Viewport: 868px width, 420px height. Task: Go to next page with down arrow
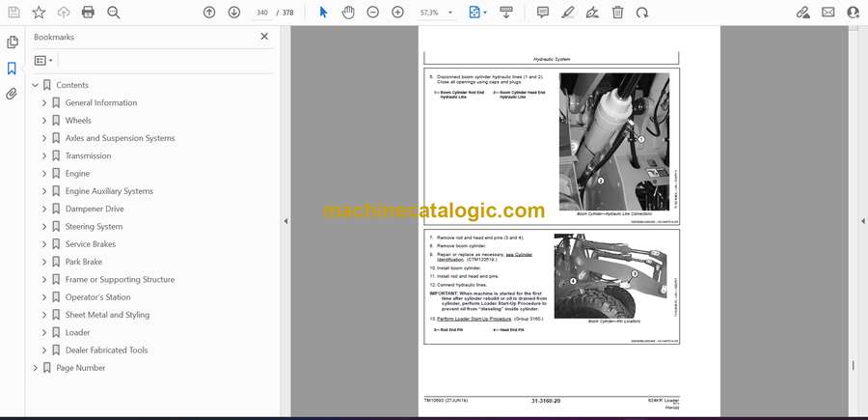234,13
